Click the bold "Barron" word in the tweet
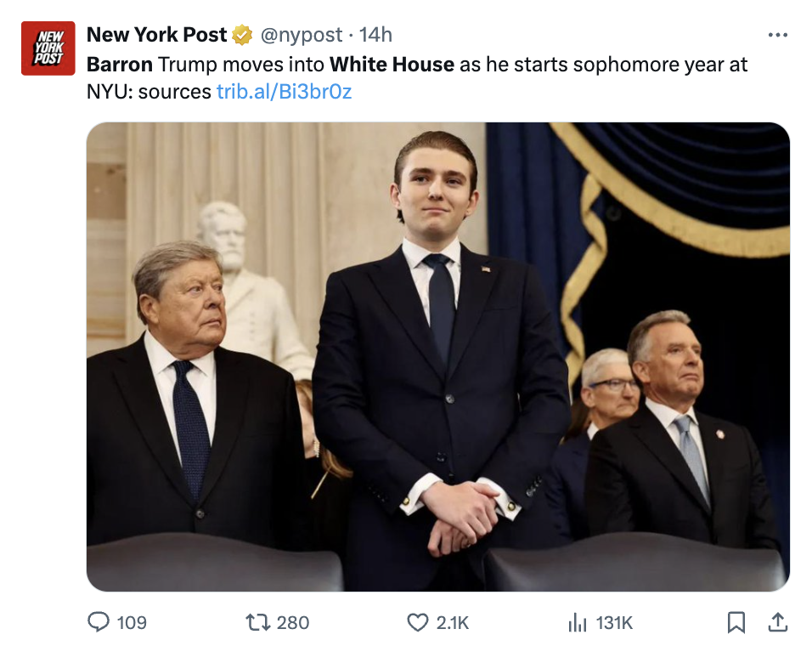812x646 pixels. pyautogui.click(x=120, y=65)
